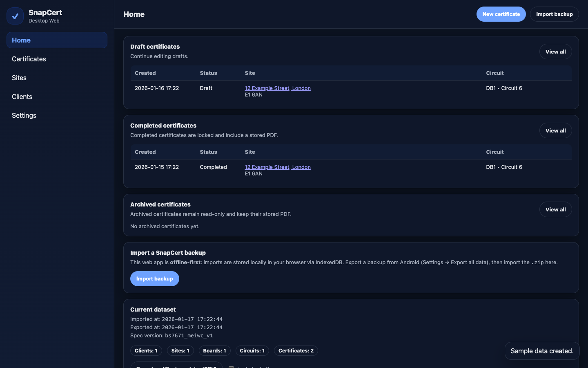The image size is (588, 368).
Task: Click the Draft certificates heading
Action: click(x=155, y=47)
